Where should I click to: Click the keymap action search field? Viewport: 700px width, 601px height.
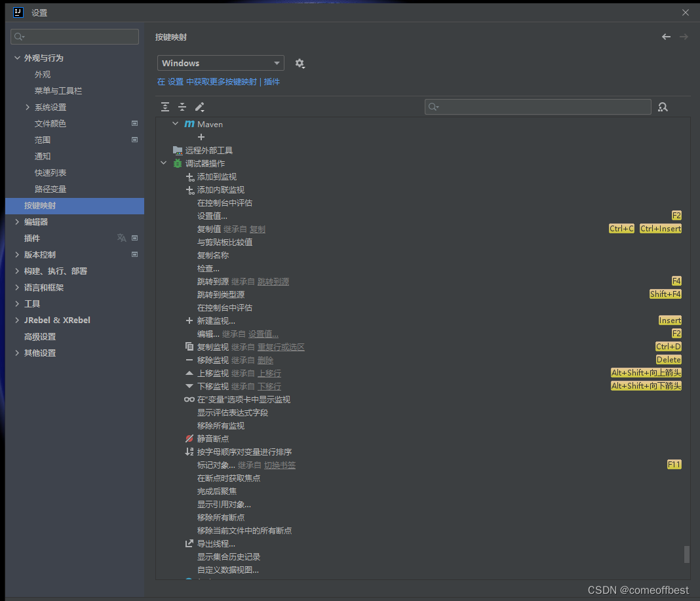point(538,107)
